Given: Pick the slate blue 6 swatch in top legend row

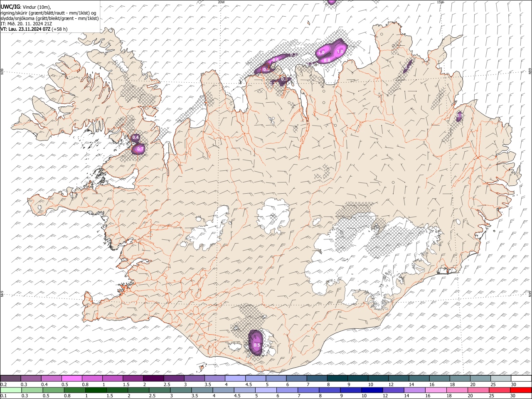Looking at the screenshot, I should 297,379.
